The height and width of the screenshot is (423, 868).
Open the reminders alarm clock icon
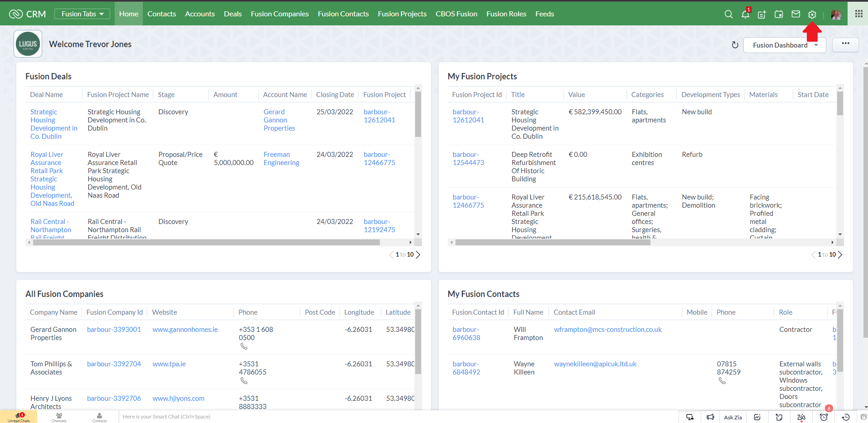coord(824,417)
